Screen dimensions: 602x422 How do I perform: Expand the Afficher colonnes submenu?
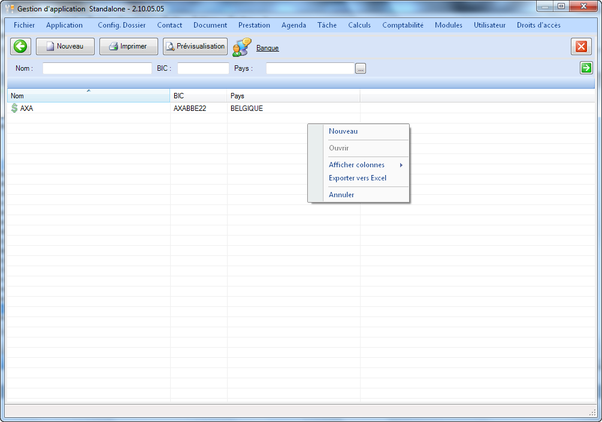(358, 164)
